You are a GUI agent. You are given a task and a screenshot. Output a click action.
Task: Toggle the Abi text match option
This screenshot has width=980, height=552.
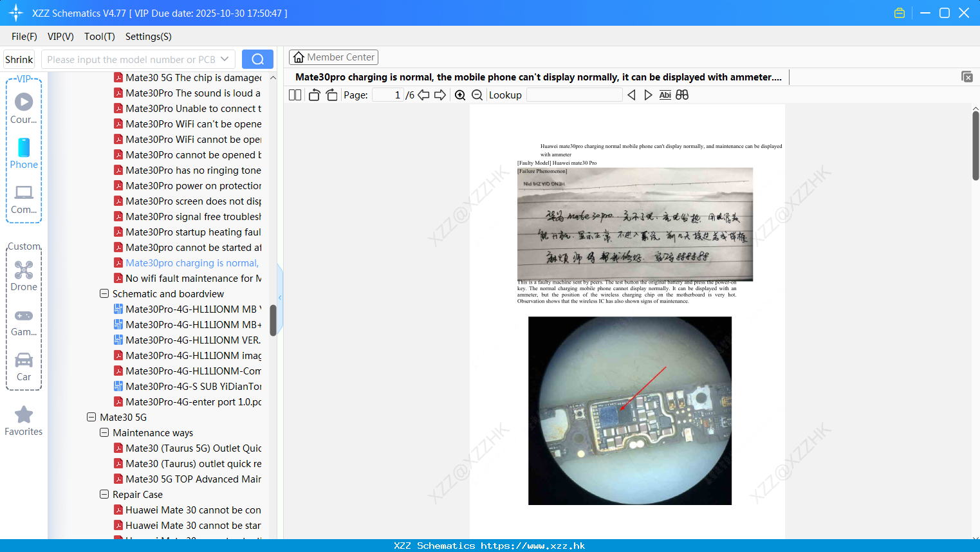click(665, 95)
